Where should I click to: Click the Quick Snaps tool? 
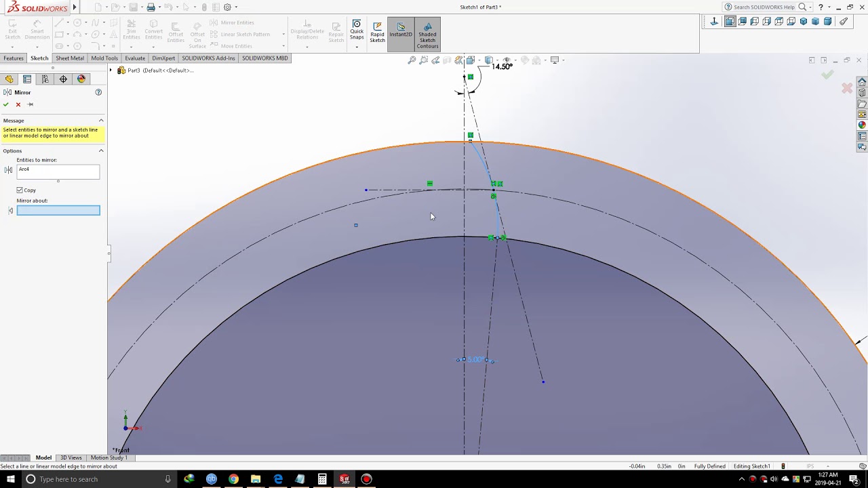[357, 30]
